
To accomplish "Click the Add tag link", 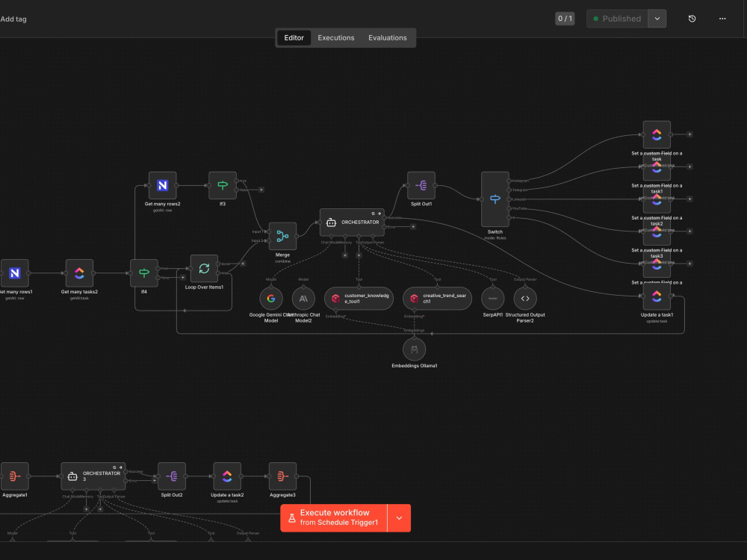I will point(13,19).
